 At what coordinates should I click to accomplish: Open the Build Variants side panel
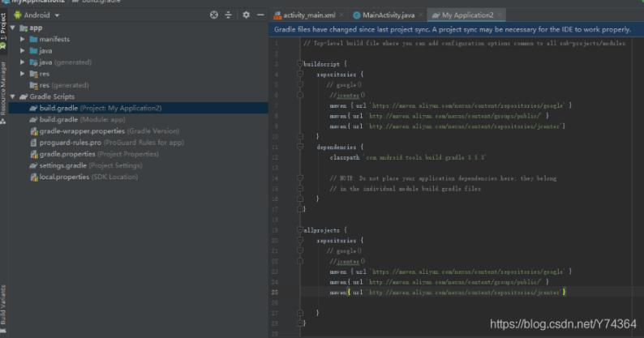click(x=4, y=305)
